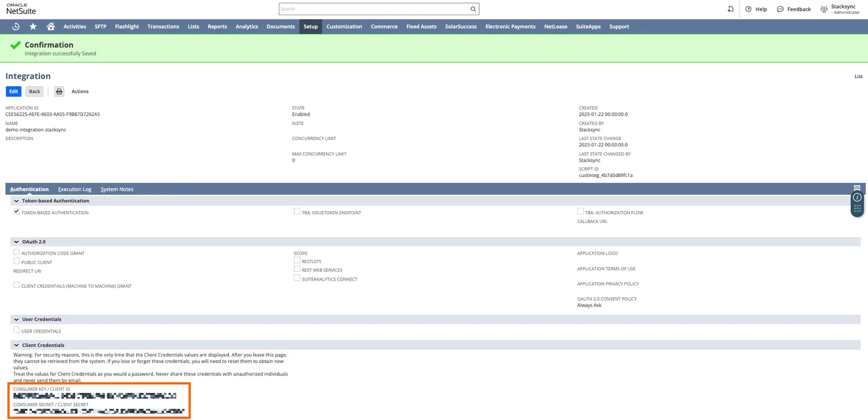Click the search magnifier icon
This screenshot has height=420, width=868.
[473, 9]
